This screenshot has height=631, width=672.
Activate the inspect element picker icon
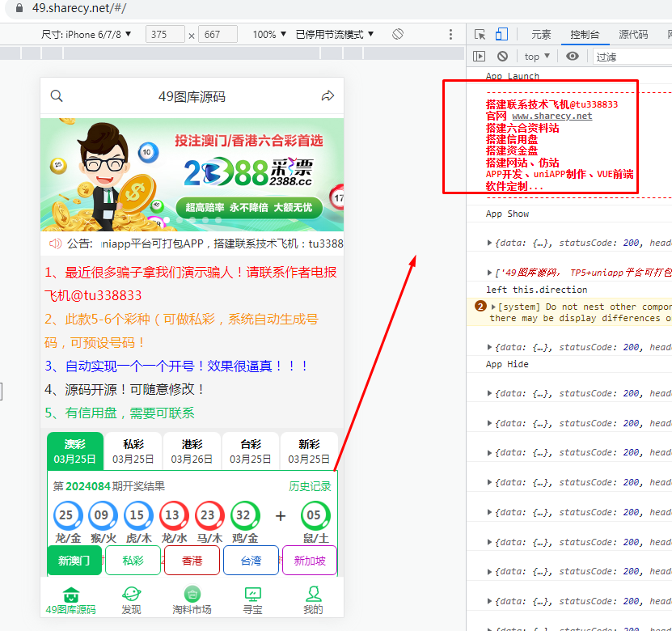[480, 34]
